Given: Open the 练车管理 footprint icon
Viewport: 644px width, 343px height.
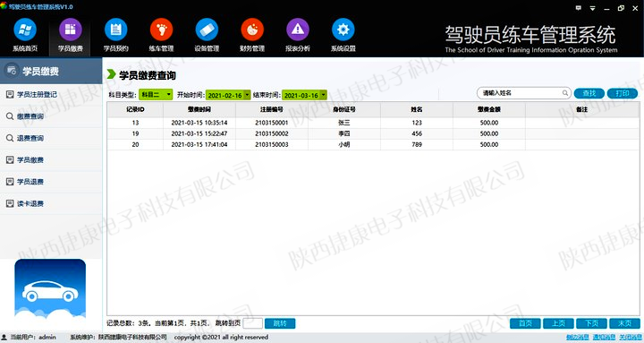Looking at the screenshot, I should (x=161, y=30).
